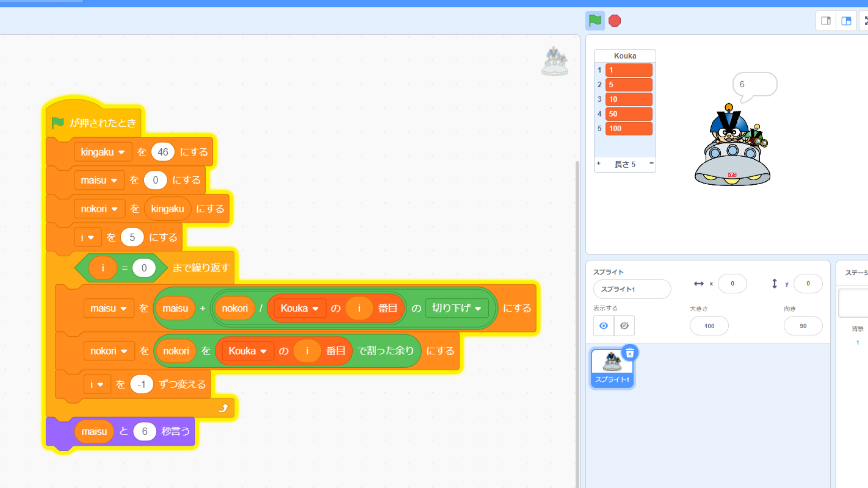The height and width of the screenshot is (488, 868).
Task: Open the nokori dropdown set to kingaku
Action: coord(99,209)
